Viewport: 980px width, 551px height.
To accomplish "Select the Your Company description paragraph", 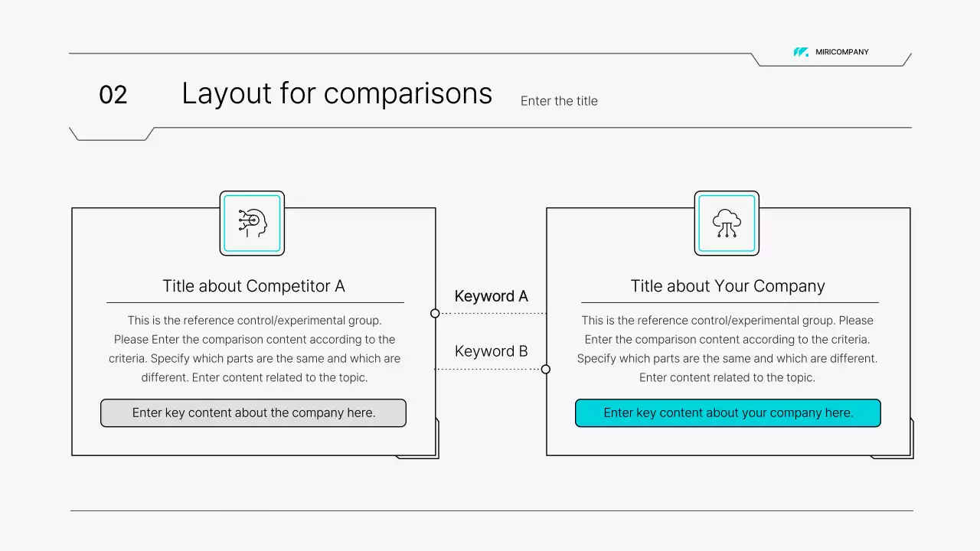I will [727, 349].
